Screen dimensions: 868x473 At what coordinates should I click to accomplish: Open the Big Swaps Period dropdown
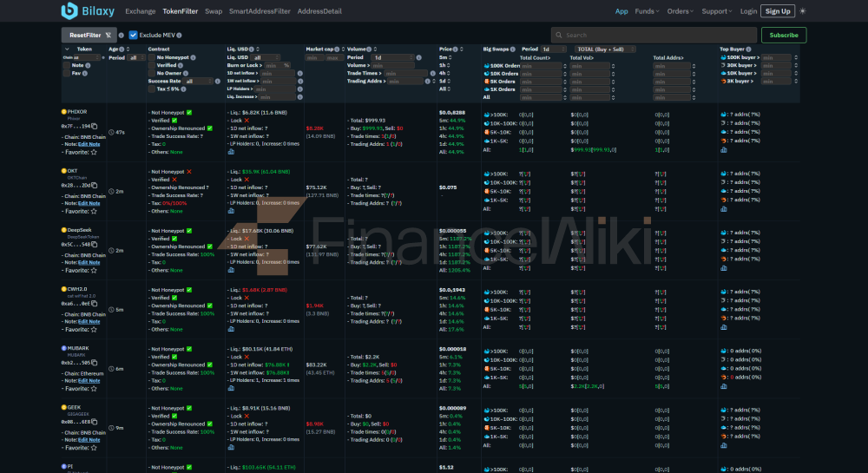(x=554, y=49)
